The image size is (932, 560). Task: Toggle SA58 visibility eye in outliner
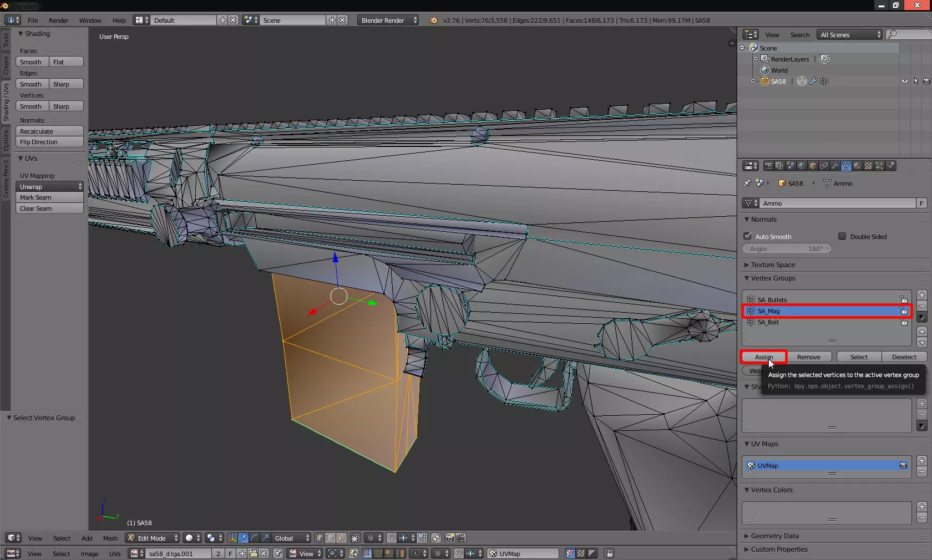pyautogui.click(x=905, y=81)
